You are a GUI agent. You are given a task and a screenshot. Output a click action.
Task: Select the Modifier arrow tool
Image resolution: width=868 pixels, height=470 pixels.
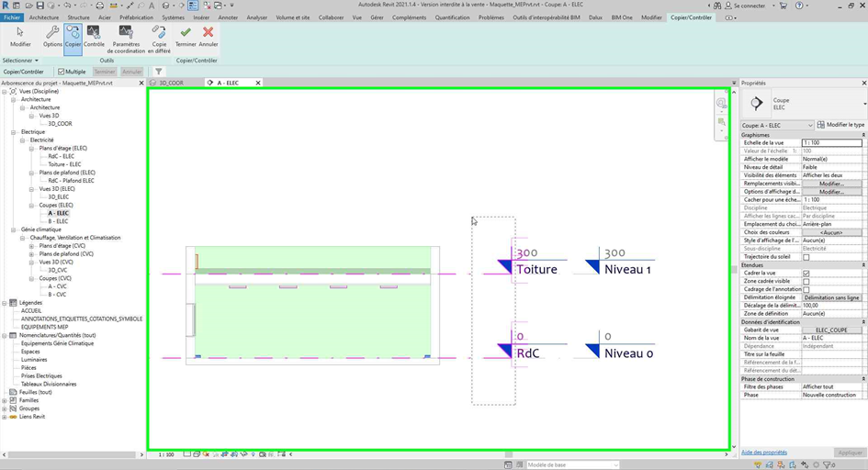(x=20, y=37)
